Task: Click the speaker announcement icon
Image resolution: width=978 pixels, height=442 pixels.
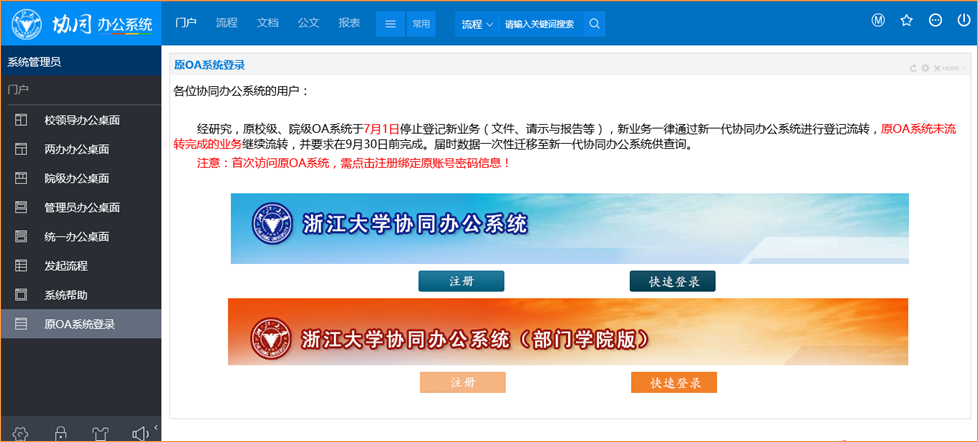Action: [140, 433]
